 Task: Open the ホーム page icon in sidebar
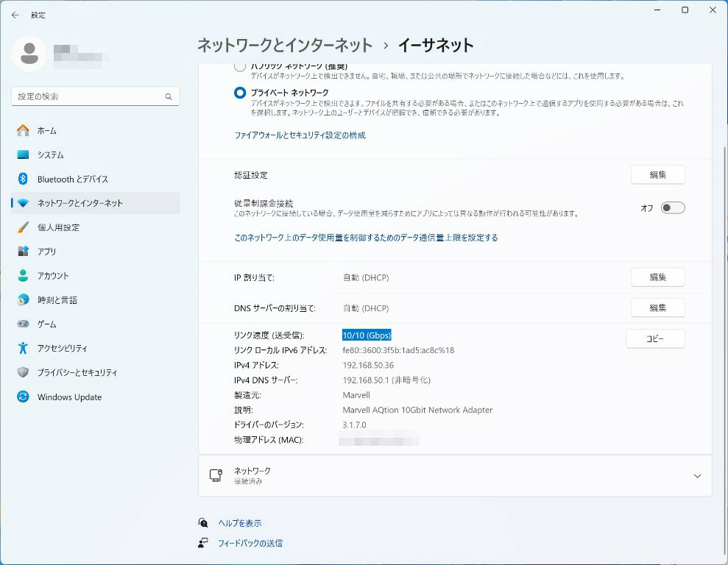(x=24, y=131)
